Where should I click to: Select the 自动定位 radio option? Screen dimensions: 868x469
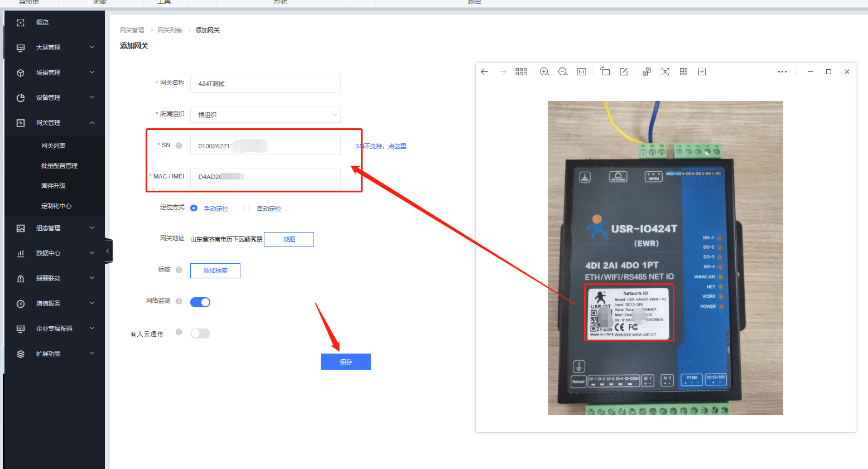247,208
